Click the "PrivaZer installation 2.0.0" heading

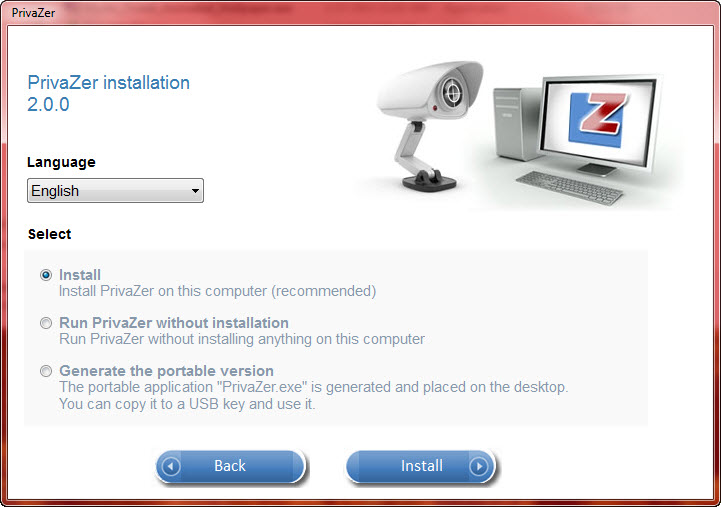(x=109, y=93)
